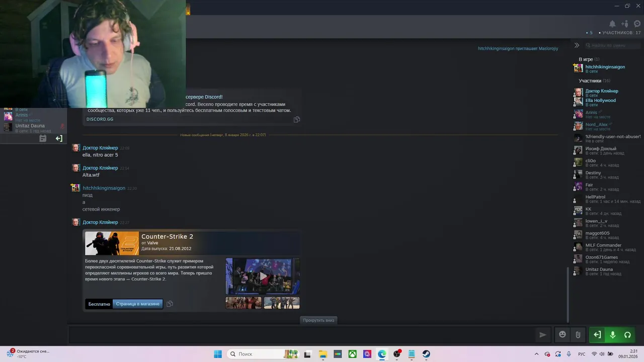Collapse the 'Участники' member section
Screen dimensions: 644x362
point(594,81)
